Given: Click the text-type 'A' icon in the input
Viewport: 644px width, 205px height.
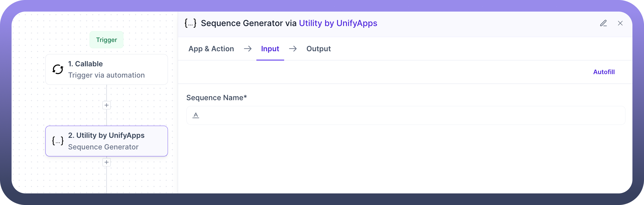Looking at the screenshot, I should (196, 115).
